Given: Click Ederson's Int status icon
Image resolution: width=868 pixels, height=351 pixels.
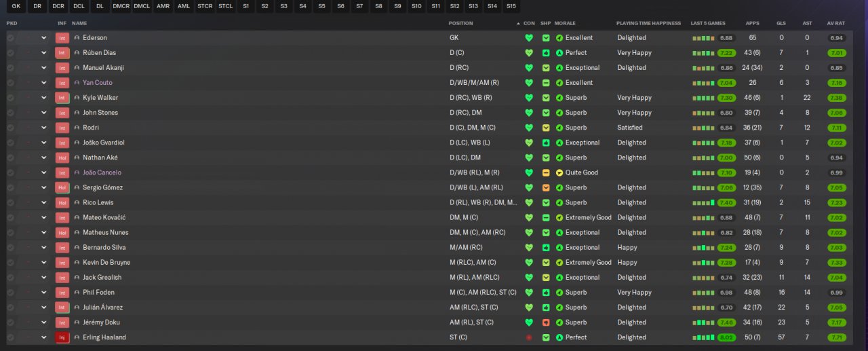Looking at the screenshot, I should (x=62, y=38).
